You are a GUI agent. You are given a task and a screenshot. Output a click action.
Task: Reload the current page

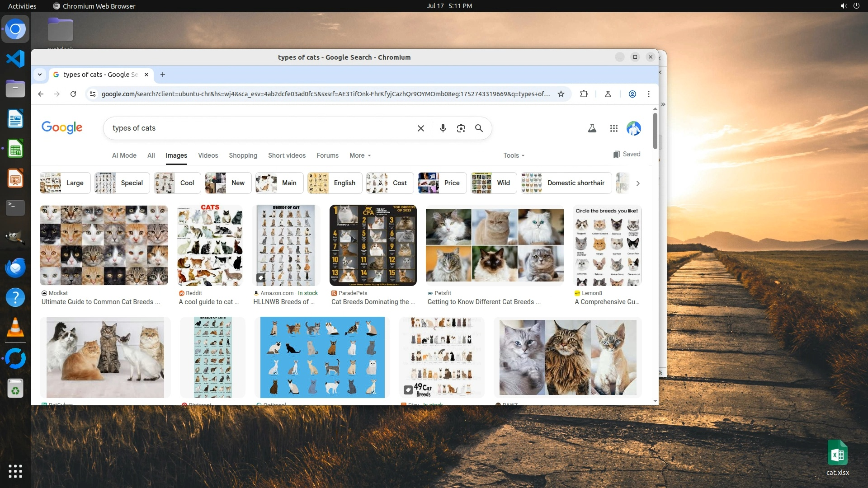(73, 94)
